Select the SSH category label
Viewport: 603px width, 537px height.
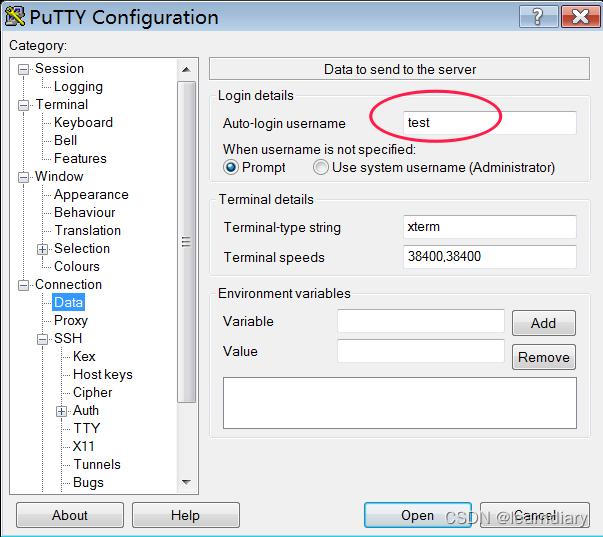pos(68,339)
